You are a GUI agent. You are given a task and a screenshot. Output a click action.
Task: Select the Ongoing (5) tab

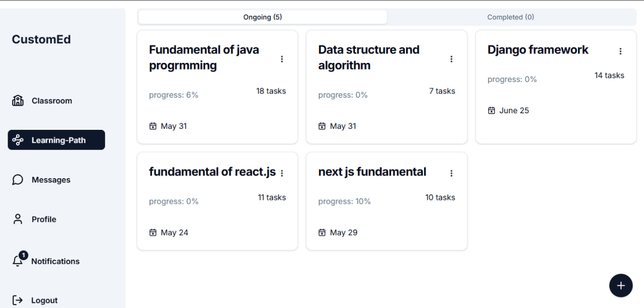pos(263,17)
